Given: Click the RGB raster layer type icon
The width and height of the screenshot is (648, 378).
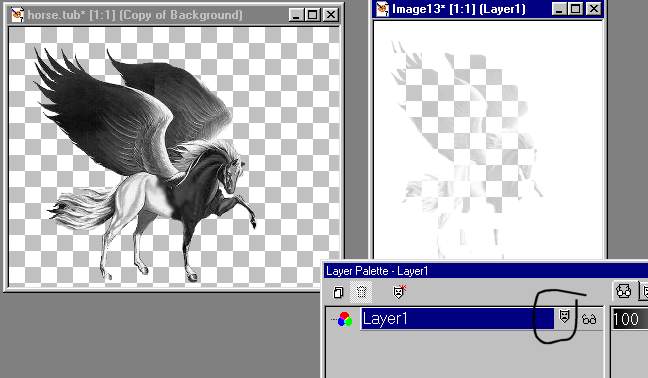Looking at the screenshot, I should click(x=344, y=319).
